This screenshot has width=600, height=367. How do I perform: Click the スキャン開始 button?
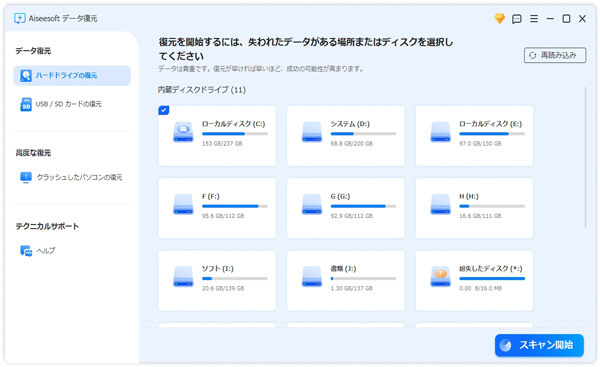tap(539, 345)
